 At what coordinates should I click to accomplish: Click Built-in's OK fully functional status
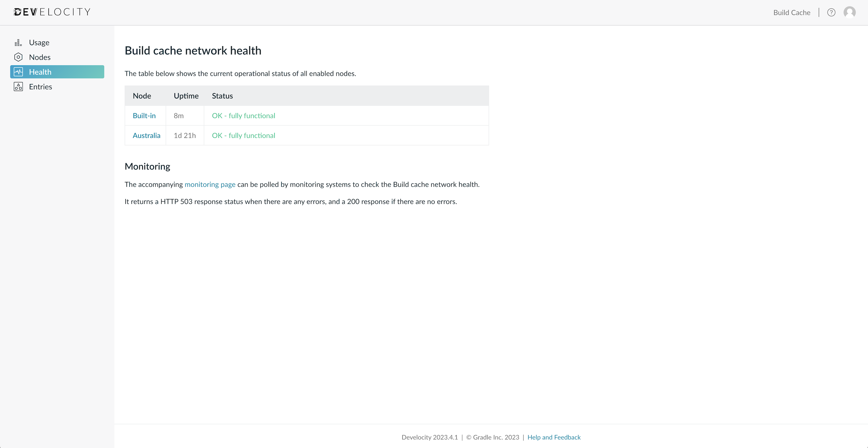(243, 115)
